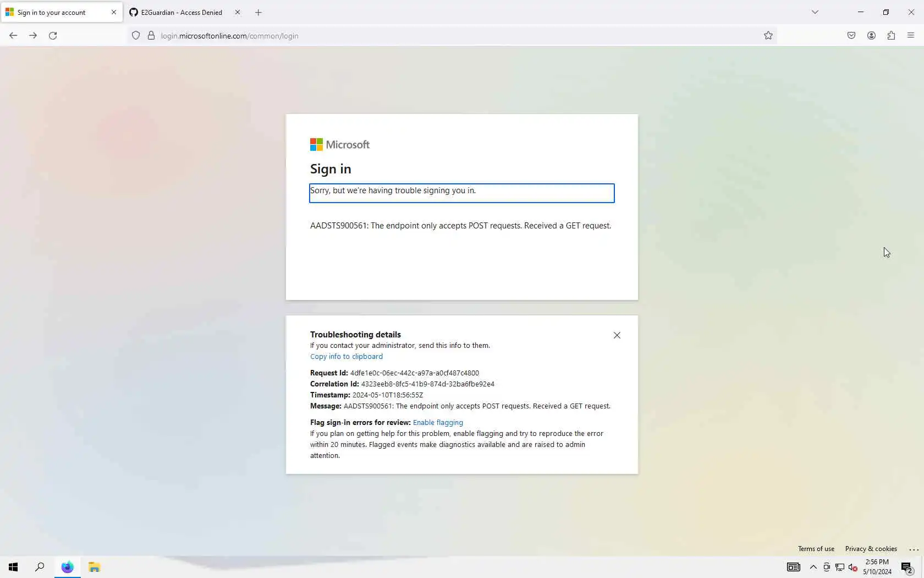
Task: Open the touch keyboard tray icon
Action: tap(794, 567)
